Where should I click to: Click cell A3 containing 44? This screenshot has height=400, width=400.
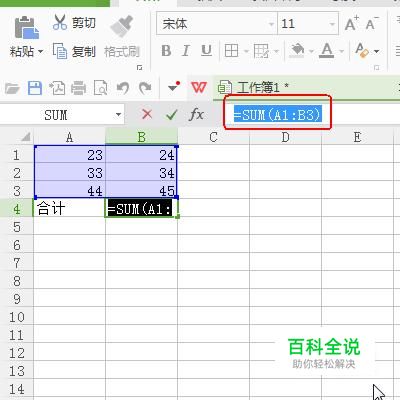point(70,190)
